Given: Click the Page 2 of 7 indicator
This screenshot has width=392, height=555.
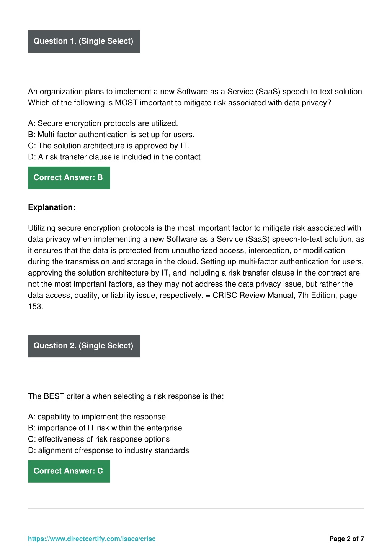Looking at the screenshot, I should click(346, 539).
